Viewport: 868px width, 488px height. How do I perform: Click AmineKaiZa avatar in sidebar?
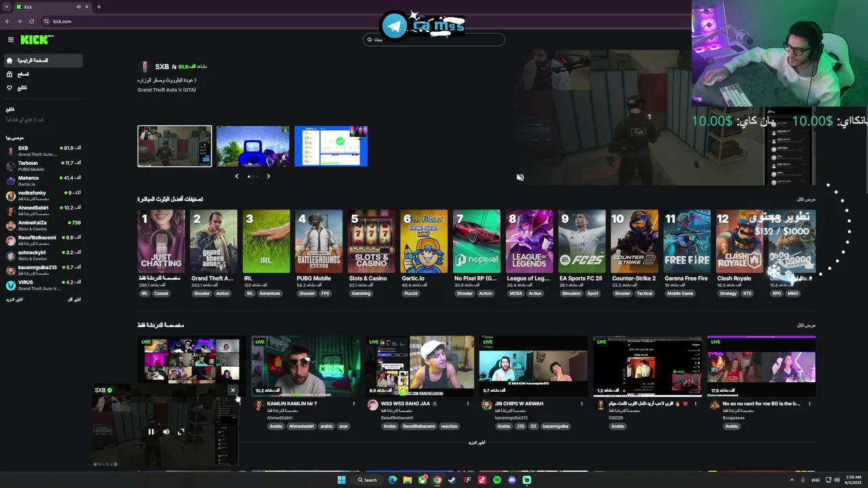(11, 226)
